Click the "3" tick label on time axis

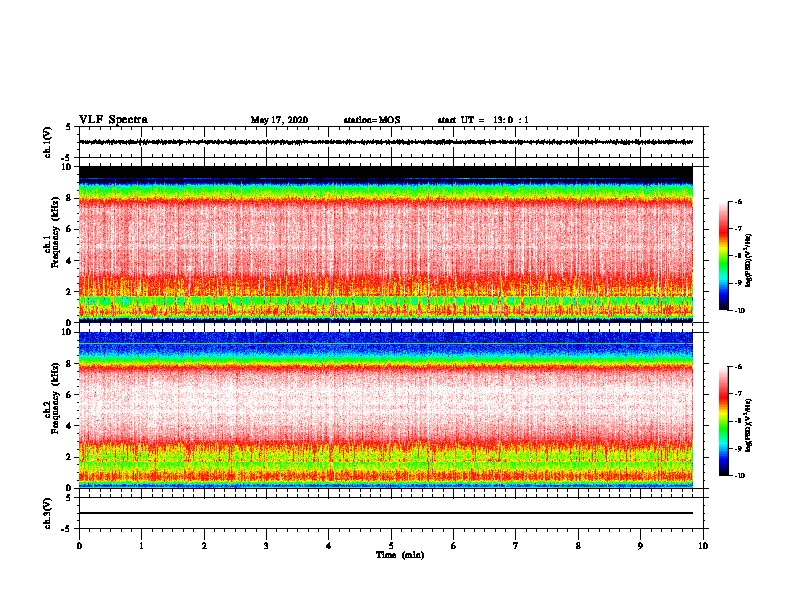pos(266,546)
